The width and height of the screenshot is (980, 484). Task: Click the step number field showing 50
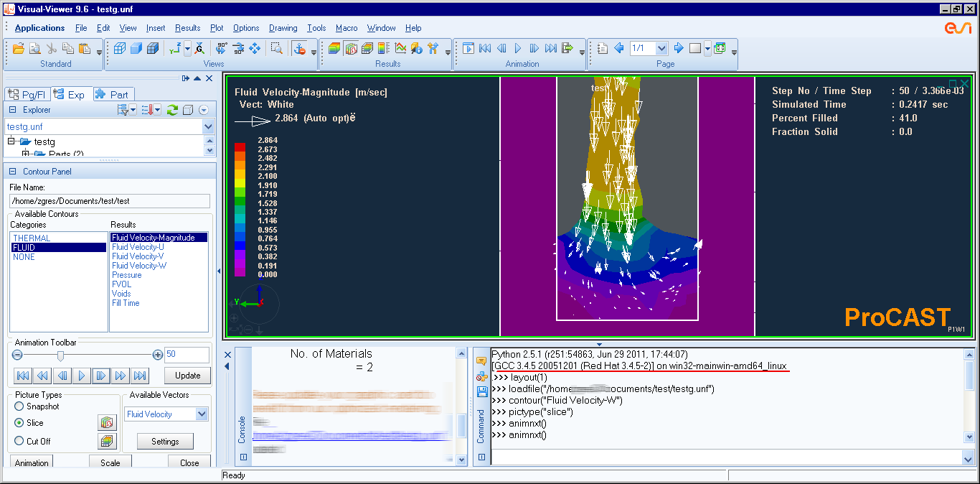tap(187, 355)
